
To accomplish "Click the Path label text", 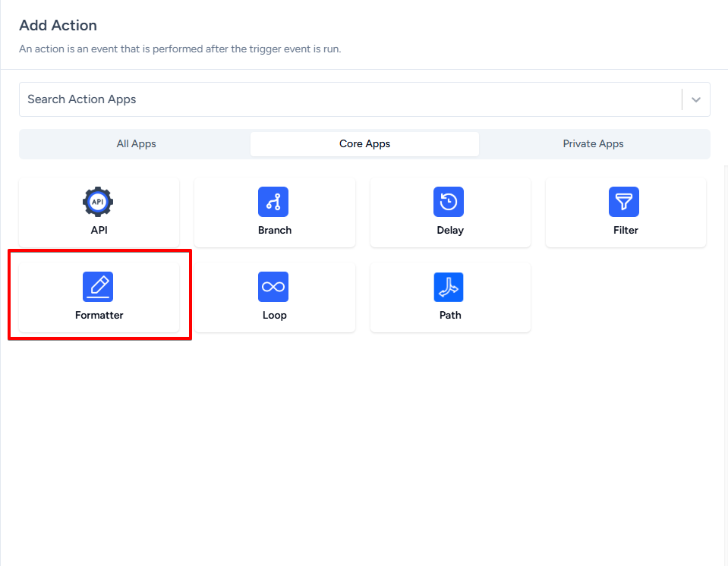I will 450,315.
